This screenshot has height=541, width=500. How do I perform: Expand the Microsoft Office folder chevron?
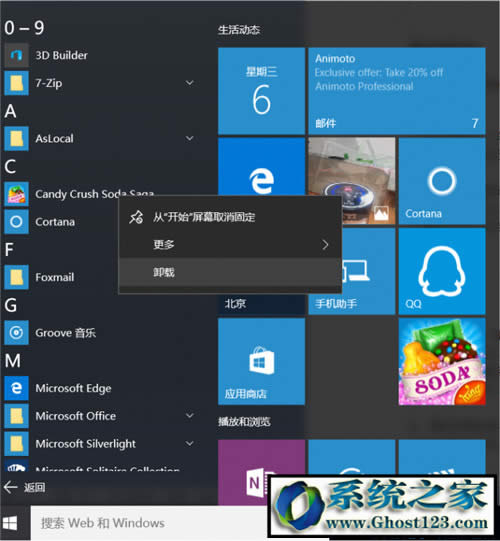[189, 416]
